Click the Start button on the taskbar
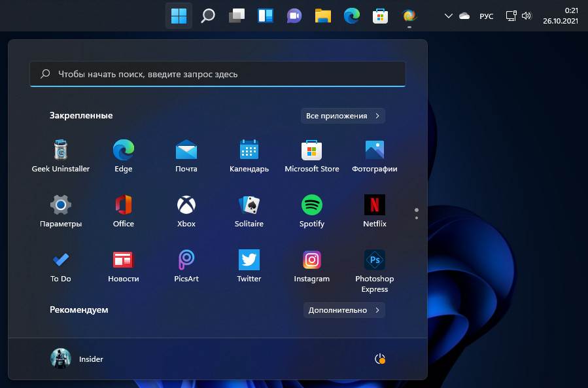This screenshot has height=388, width=588. tap(179, 16)
